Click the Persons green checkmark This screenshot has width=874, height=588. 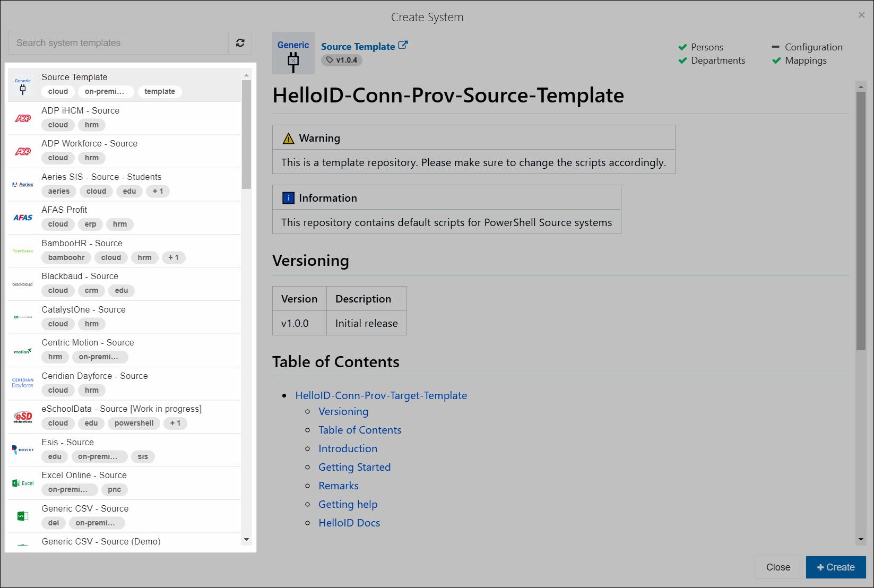pyautogui.click(x=682, y=47)
